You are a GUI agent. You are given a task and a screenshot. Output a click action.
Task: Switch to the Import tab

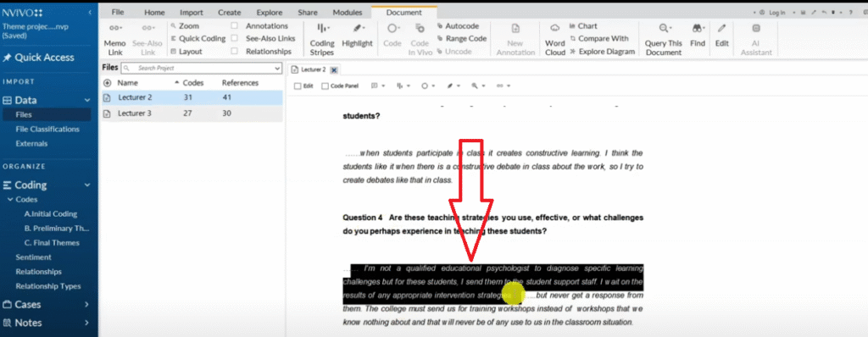pos(191,12)
